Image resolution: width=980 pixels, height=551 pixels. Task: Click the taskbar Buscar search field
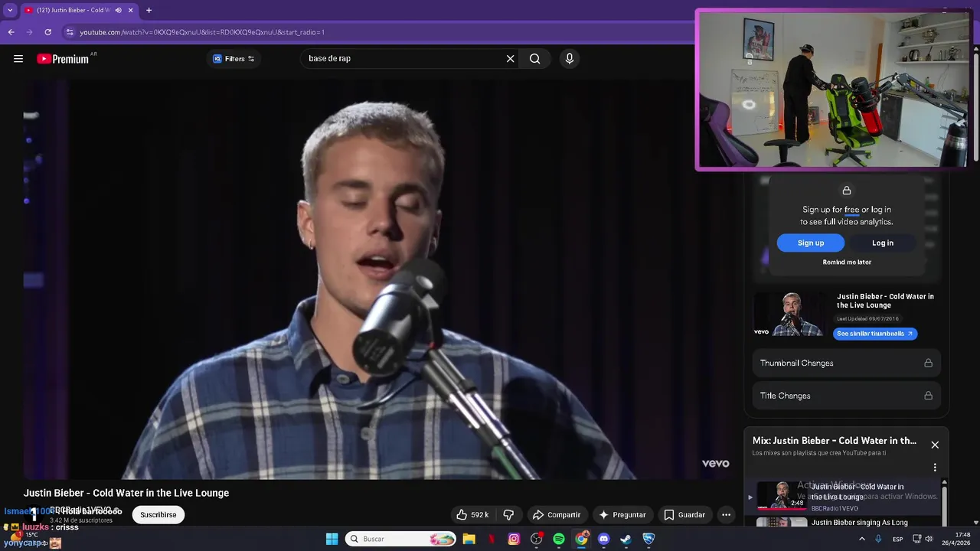(401, 539)
